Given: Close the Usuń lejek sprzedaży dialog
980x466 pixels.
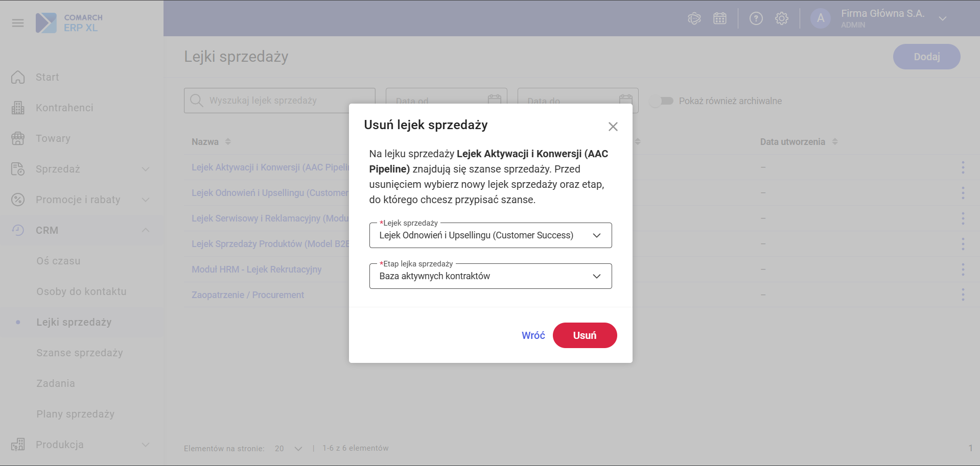Looking at the screenshot, I should (613, 127).
